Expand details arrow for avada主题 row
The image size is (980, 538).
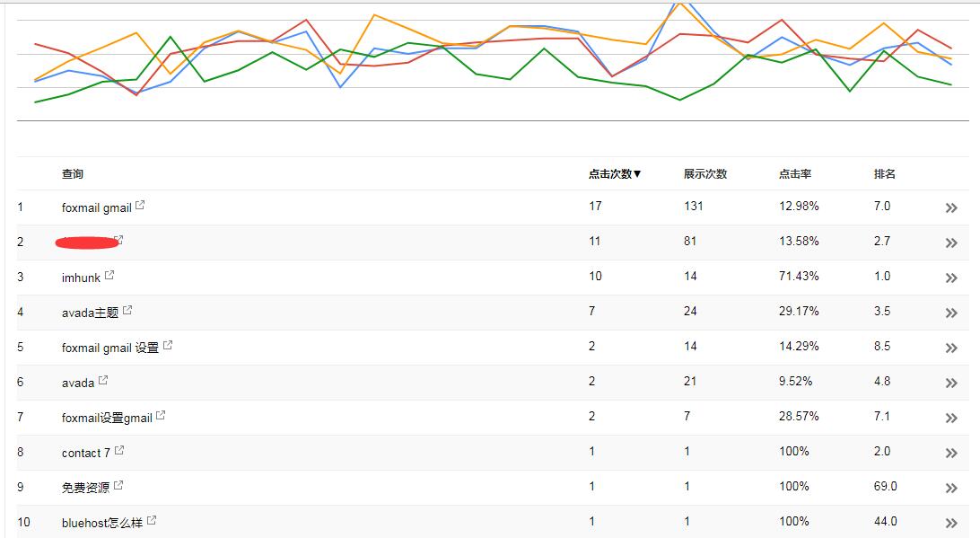pos(951,313)
